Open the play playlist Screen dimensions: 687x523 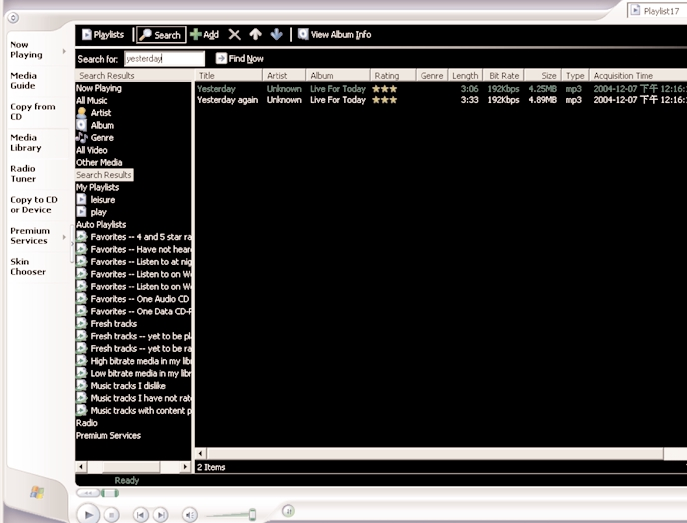tap(92, 212)
